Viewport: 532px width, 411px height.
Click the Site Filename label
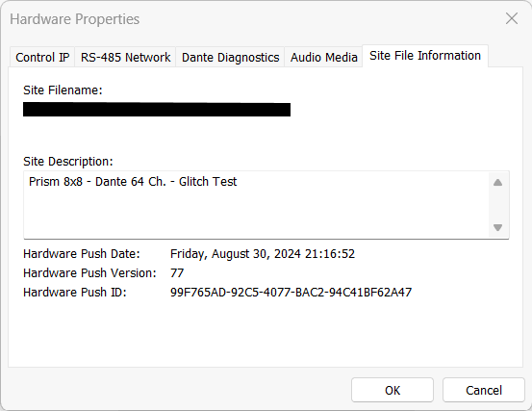click(63, 90)
